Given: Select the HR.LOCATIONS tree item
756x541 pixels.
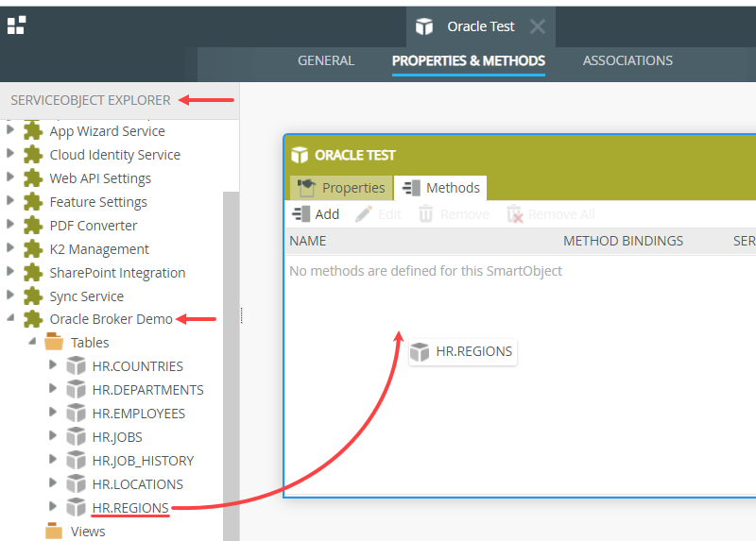Looking at the screenshot, I should point(137,484).
